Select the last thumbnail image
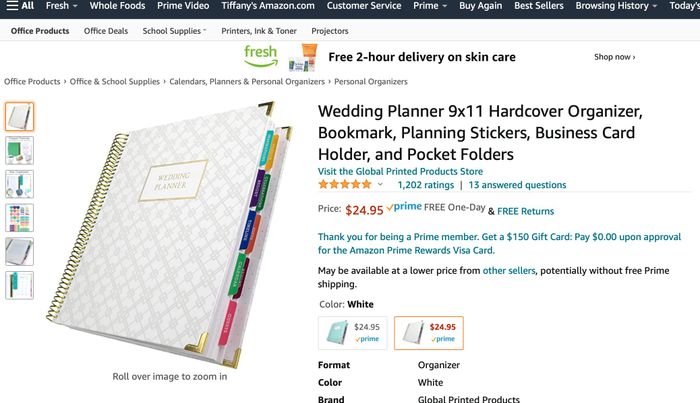 19,285
